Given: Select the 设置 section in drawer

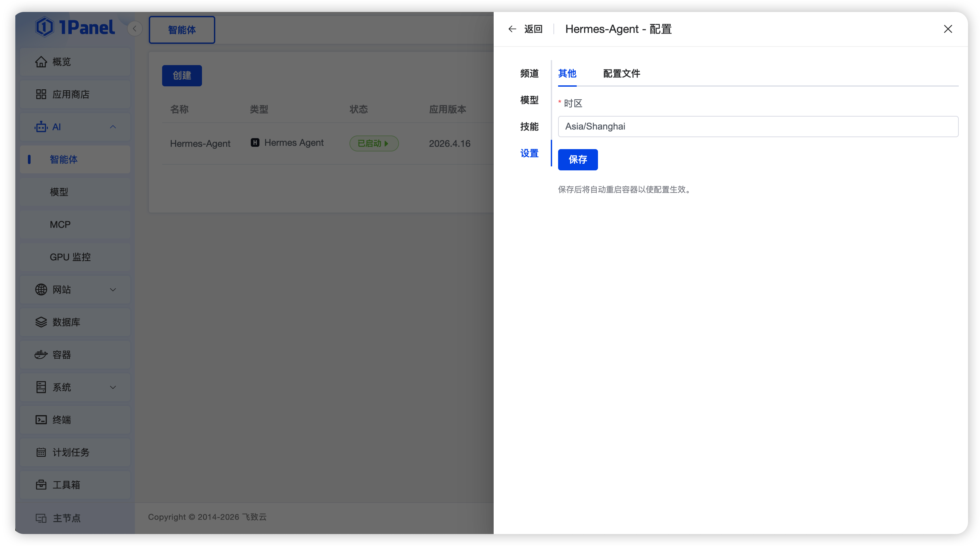Looking at the screenshot, I should (x=529, y=153).
